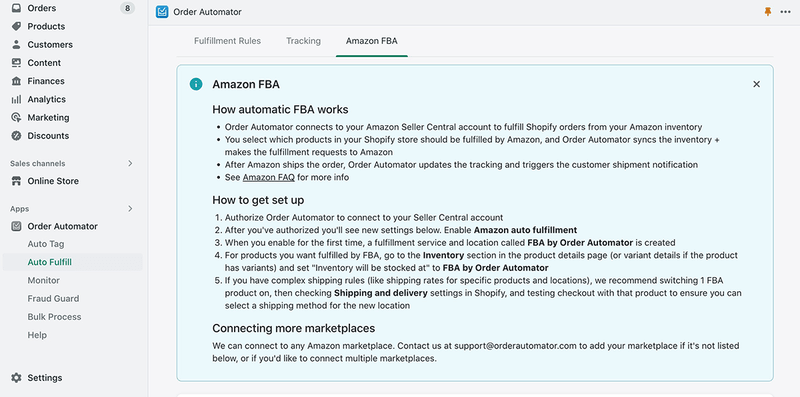Click the Finances bank icon

tap(16, 81)
